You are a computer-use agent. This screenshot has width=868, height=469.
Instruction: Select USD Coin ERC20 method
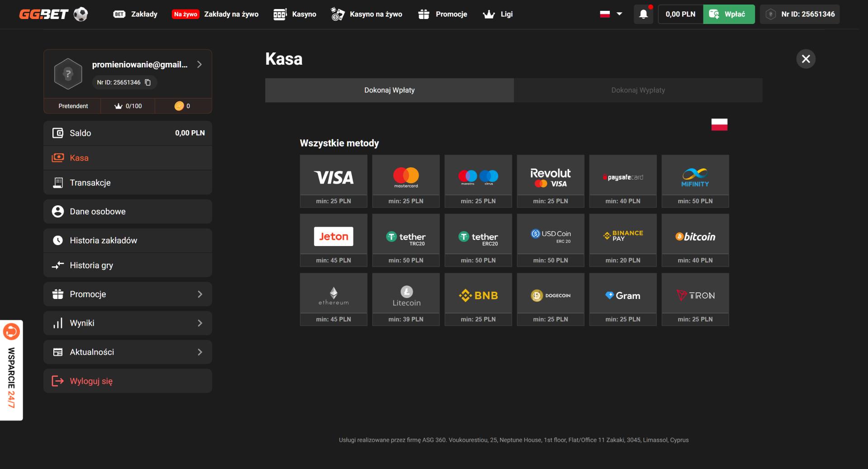[551, 240]
